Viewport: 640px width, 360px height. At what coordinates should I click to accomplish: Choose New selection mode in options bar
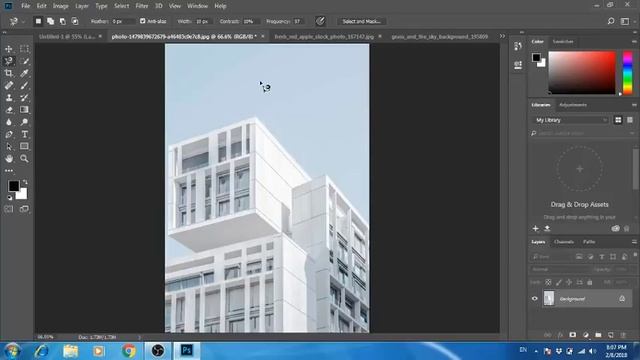(38, 21)
